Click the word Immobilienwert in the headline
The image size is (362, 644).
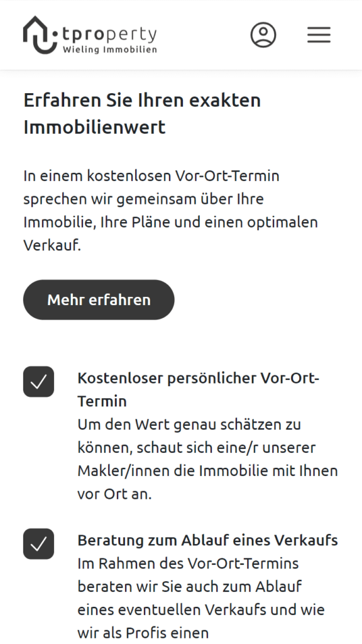(x=94, y=127)
